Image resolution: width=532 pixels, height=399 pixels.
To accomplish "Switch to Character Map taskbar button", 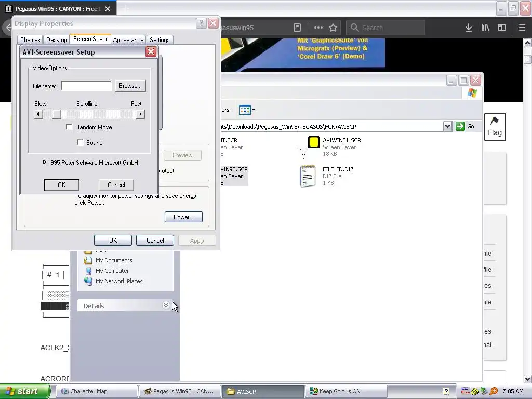I will tap(96, 391).
